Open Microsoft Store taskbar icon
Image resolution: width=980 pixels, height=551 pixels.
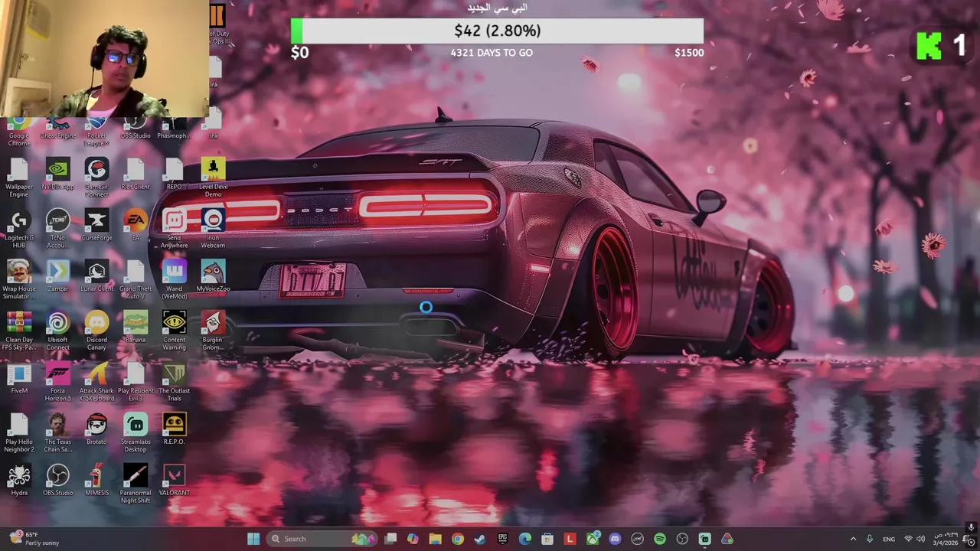tap(547, 539)
